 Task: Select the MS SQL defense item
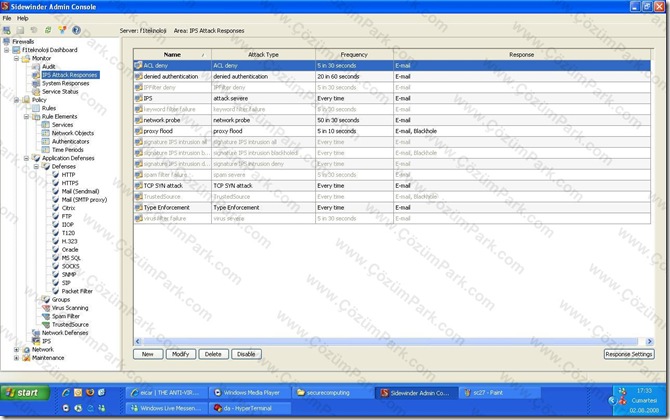click(x=71, y=258)
